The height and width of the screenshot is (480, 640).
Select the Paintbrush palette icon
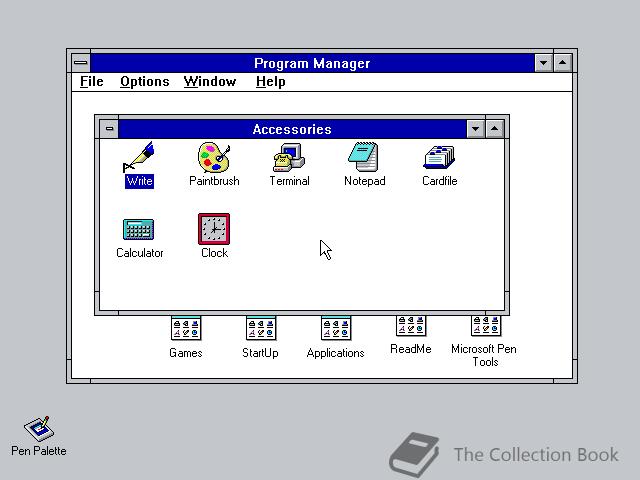click(x=214, y=157)
